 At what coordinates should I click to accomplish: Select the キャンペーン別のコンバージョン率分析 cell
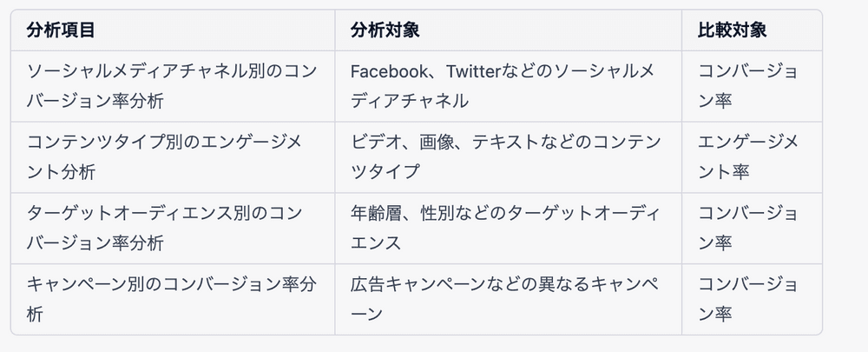point(170,299)
